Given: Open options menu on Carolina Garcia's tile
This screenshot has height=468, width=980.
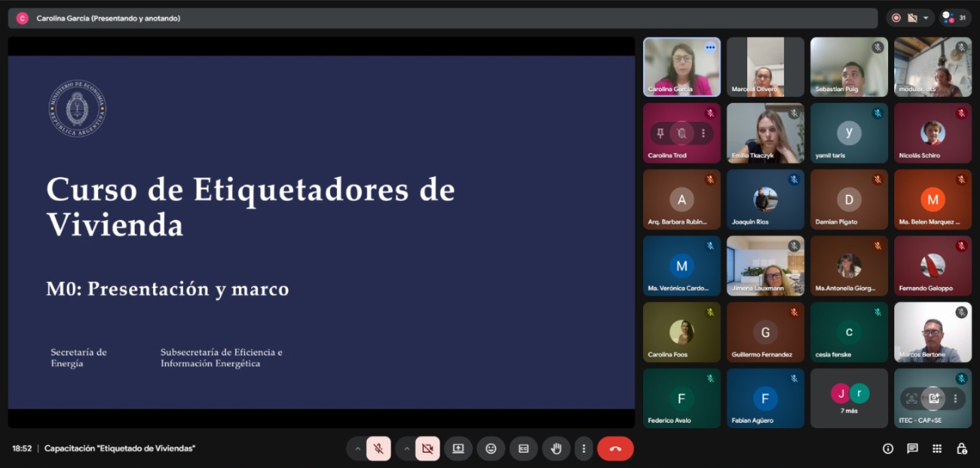Looking at the screenshot, I should 710,47.
